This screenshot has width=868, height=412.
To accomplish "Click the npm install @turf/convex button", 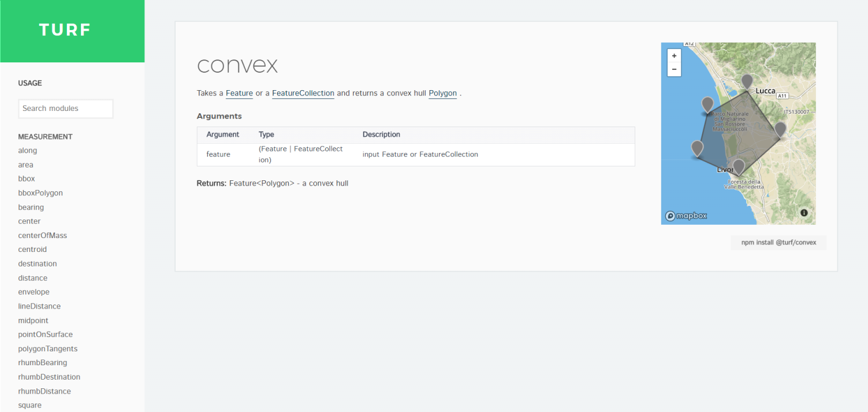I will click(778, 242).
